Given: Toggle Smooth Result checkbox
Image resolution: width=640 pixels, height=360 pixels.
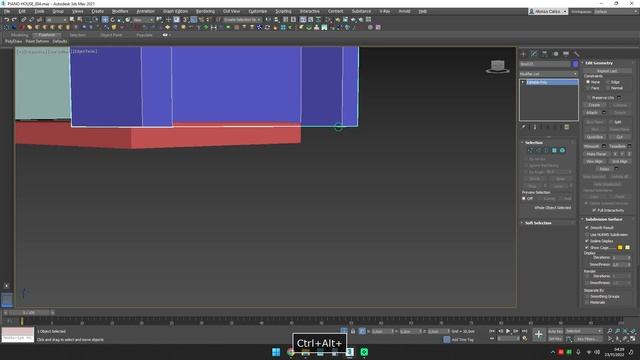Looking at the screenshot, I should click(x=587, y=227).
